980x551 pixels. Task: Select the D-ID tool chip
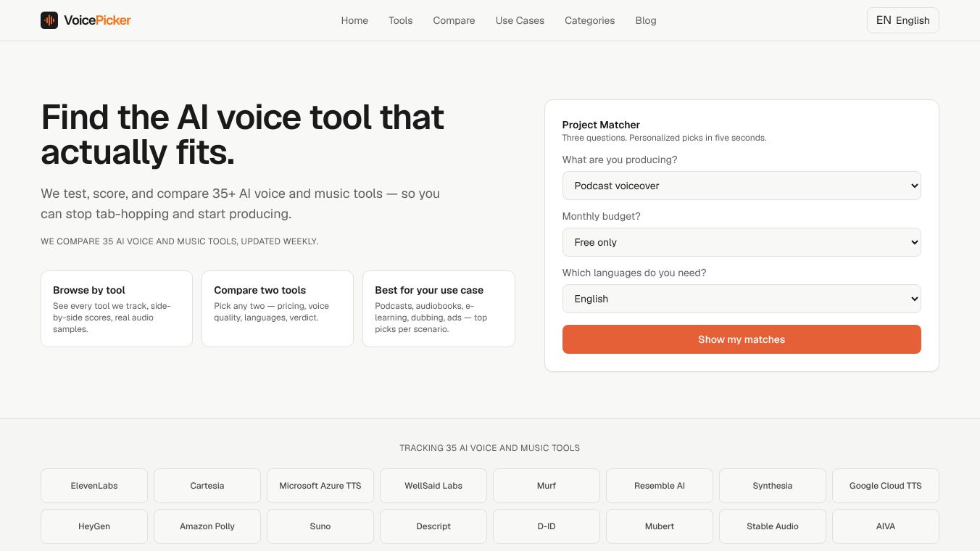547,526
